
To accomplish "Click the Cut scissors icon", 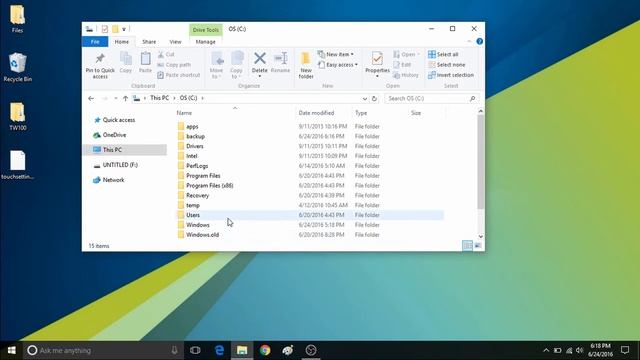I will pyautogui.click(x=161, y=54).
